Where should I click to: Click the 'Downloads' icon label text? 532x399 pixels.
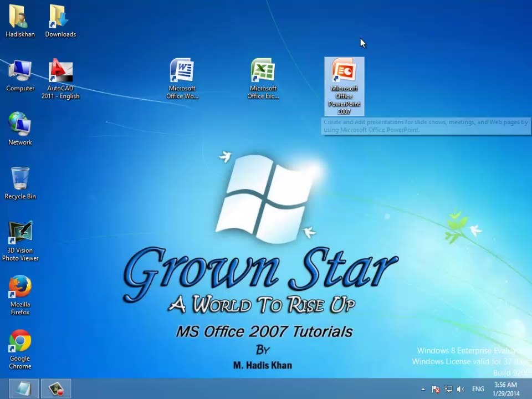60,34
